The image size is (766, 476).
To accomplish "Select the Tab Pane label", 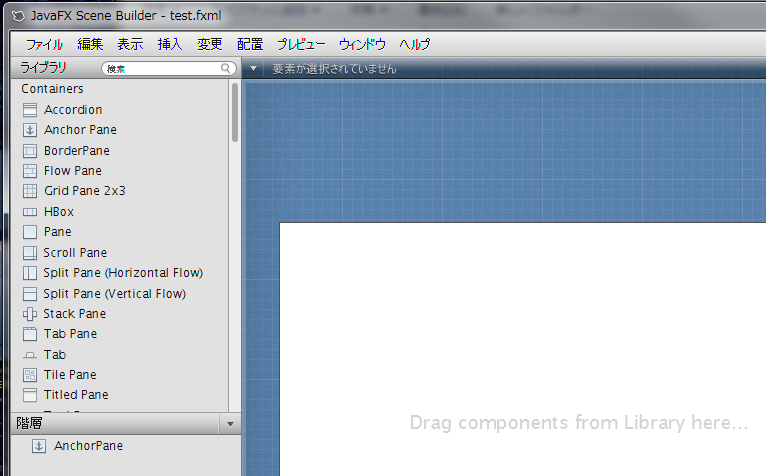I will [70, 334].
